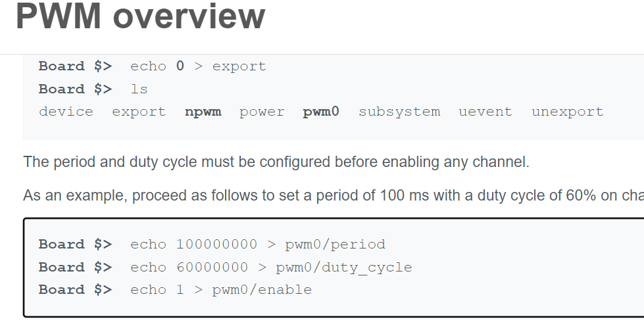This screenshot has height=332, width=644.
Task: Click "pwm0/period" in the code block
Action: [x=335, y=245]
